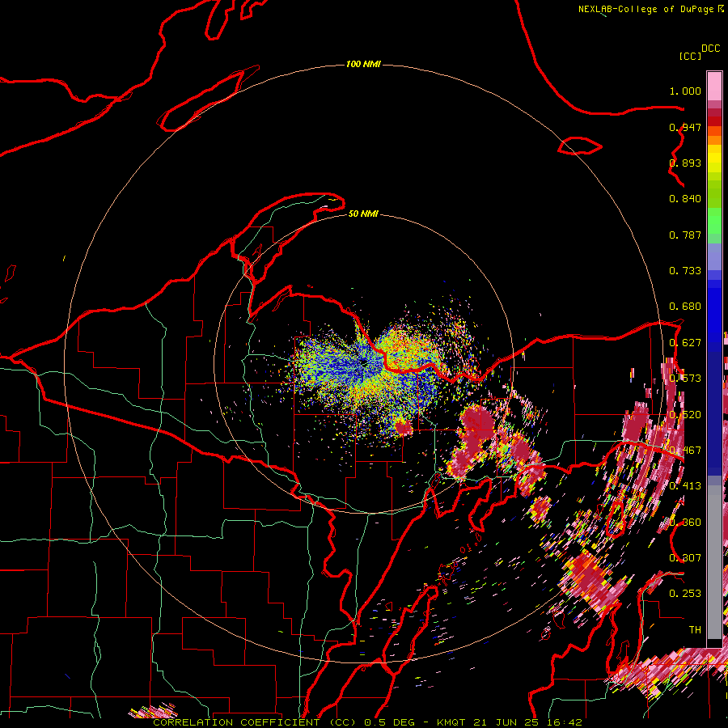Click the 0.467 scale value
Image resolution: width=728 pixels, height=728 pixels.
pos(685,451)
